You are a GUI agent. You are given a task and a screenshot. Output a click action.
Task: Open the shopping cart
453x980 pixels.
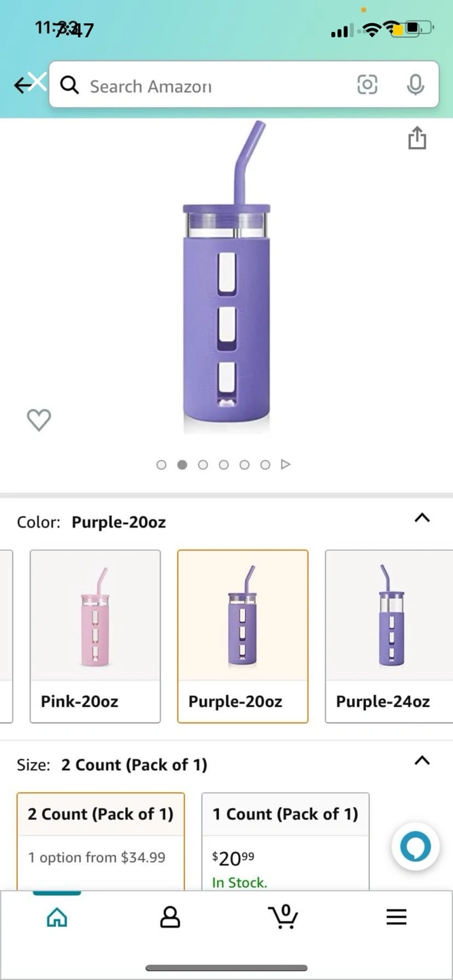283,916
